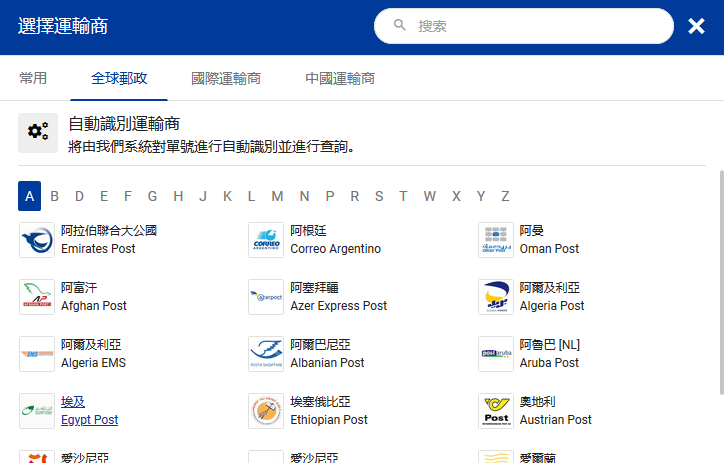Choose Ethiopian Post carrier name

[329, 420]
